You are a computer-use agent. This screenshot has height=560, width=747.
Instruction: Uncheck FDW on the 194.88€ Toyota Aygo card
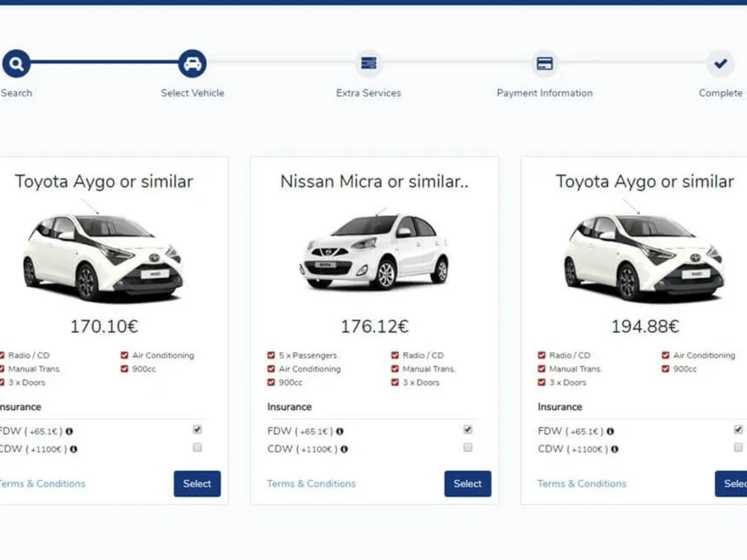(x=738, y=429)
